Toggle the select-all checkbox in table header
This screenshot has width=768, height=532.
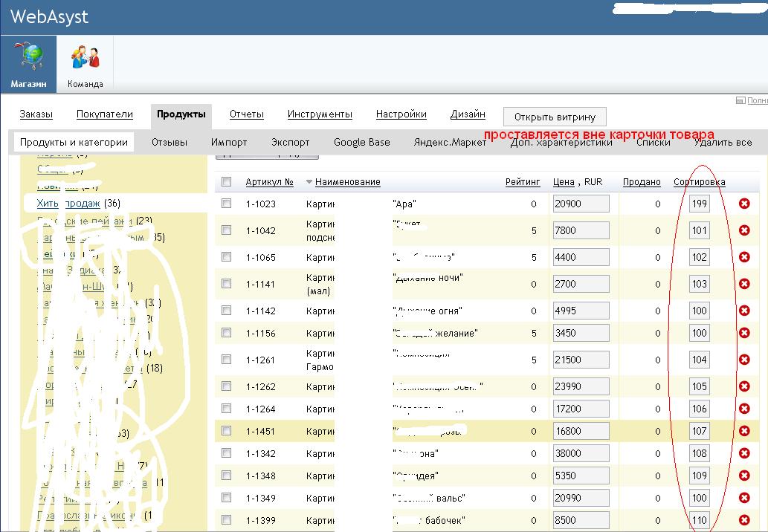click(227, 182)
